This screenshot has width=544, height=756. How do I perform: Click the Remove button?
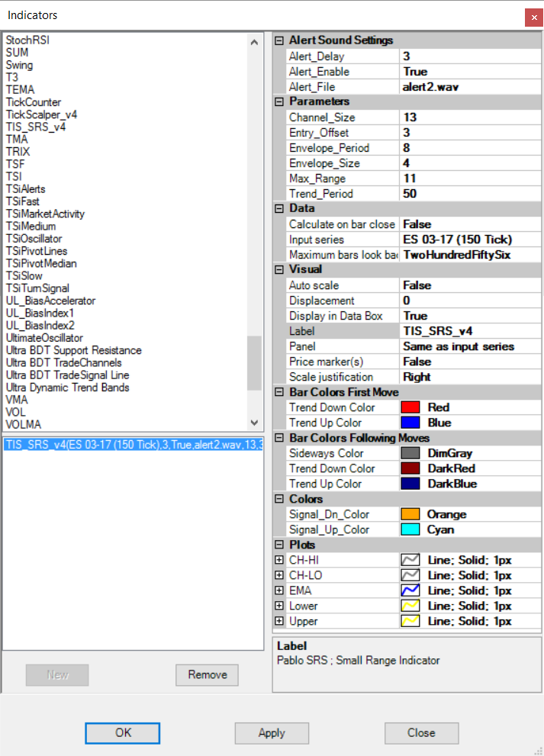pos(207,674)
